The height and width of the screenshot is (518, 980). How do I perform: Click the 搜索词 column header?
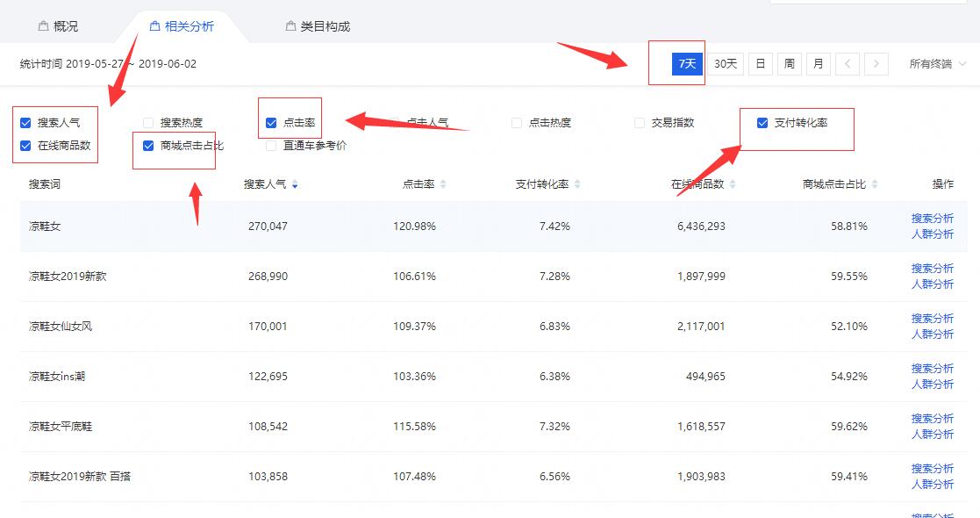[45, 183]
